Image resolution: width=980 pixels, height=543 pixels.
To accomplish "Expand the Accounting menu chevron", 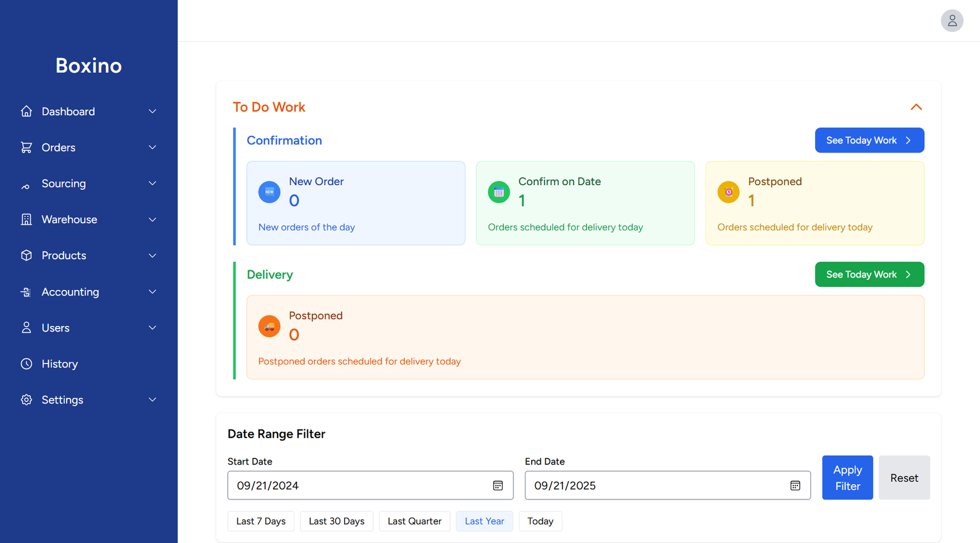I will pos(153,292).
